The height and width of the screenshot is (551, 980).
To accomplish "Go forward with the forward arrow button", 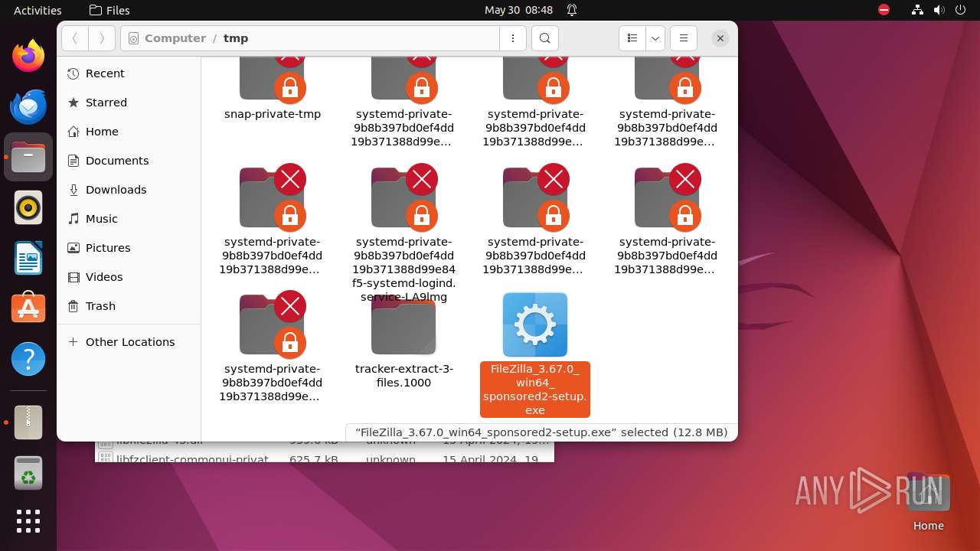I will pos(102,38).
